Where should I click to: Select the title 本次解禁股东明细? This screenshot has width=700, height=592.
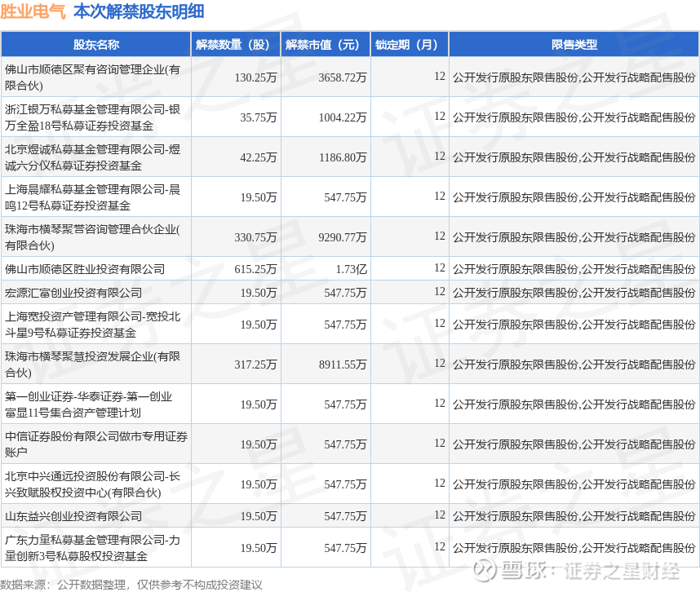click(x=139, y=11)
